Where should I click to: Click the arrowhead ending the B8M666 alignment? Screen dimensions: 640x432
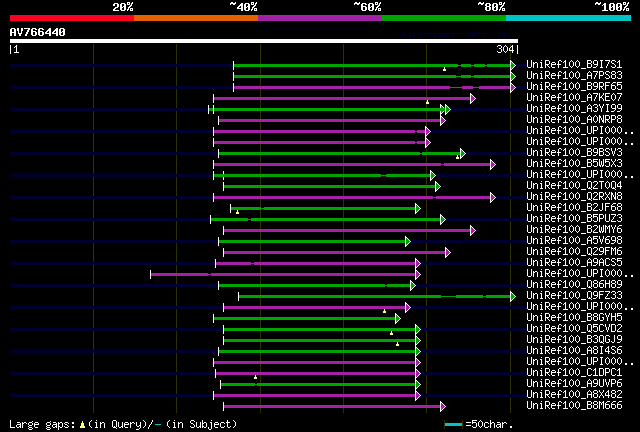pyautogui.click(x=443, y=407)
